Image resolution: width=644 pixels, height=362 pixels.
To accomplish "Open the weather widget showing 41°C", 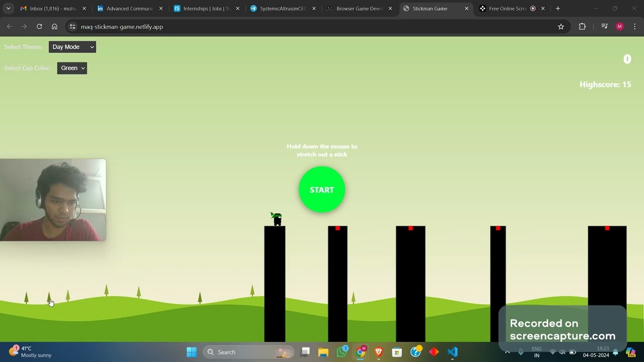I will [x=31, y=352].
